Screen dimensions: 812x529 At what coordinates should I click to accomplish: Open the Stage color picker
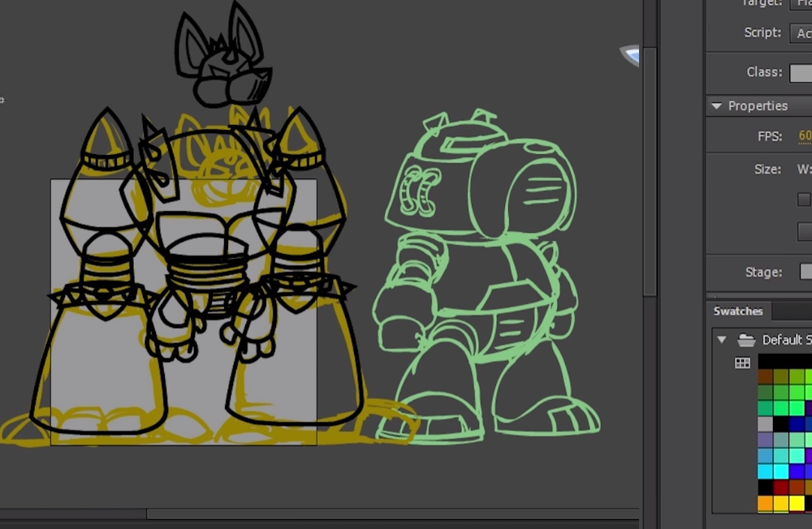click(806, 272)
